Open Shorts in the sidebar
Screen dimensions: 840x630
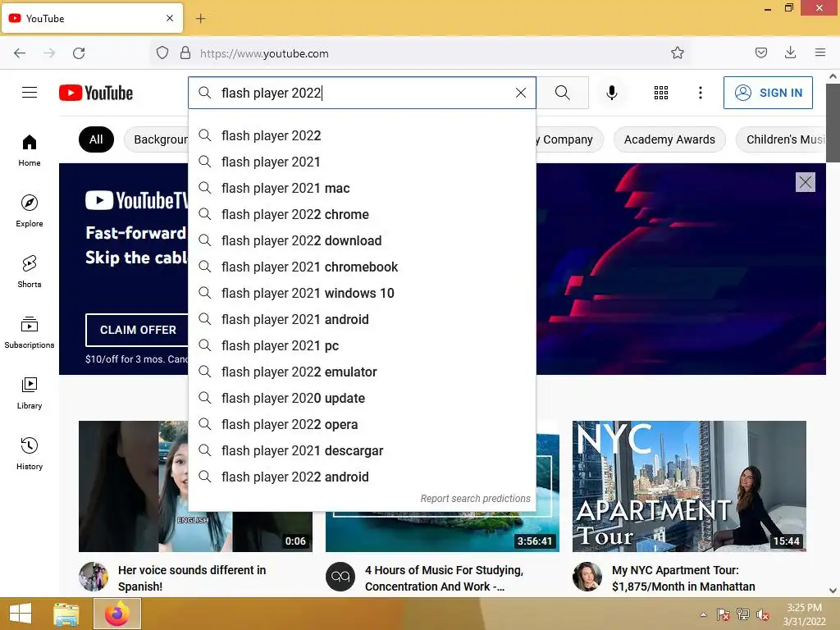pyautogui.click(x=30, y=271)
